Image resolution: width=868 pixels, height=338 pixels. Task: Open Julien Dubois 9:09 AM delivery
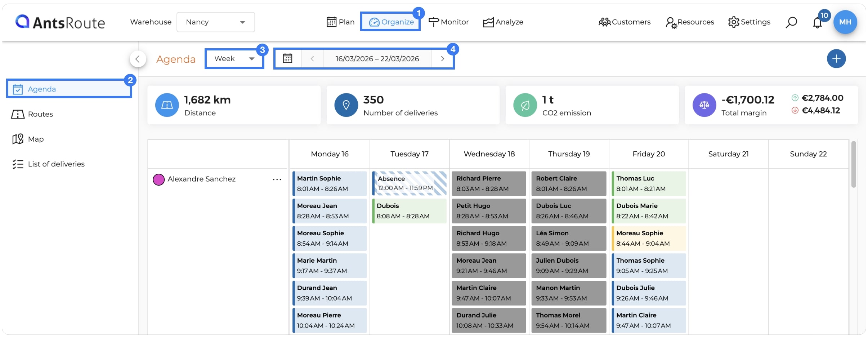(569, 266)
